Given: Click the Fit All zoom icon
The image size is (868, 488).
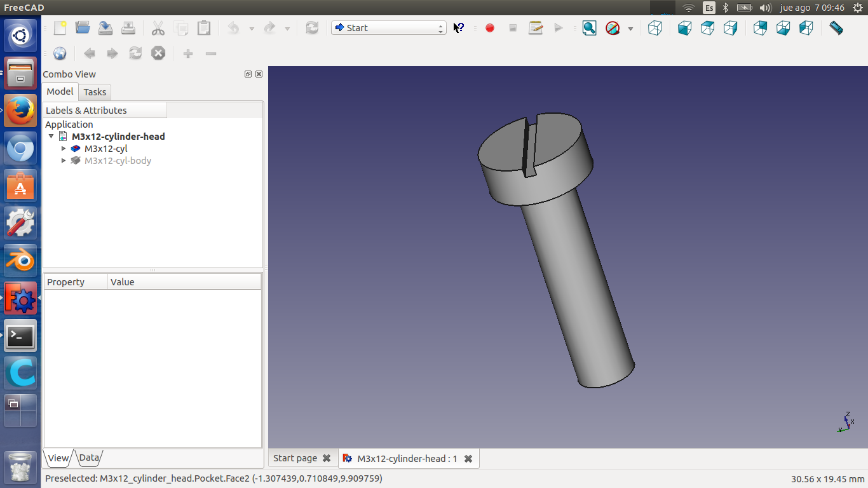Looking at the screenshot, I should [589, 28].
